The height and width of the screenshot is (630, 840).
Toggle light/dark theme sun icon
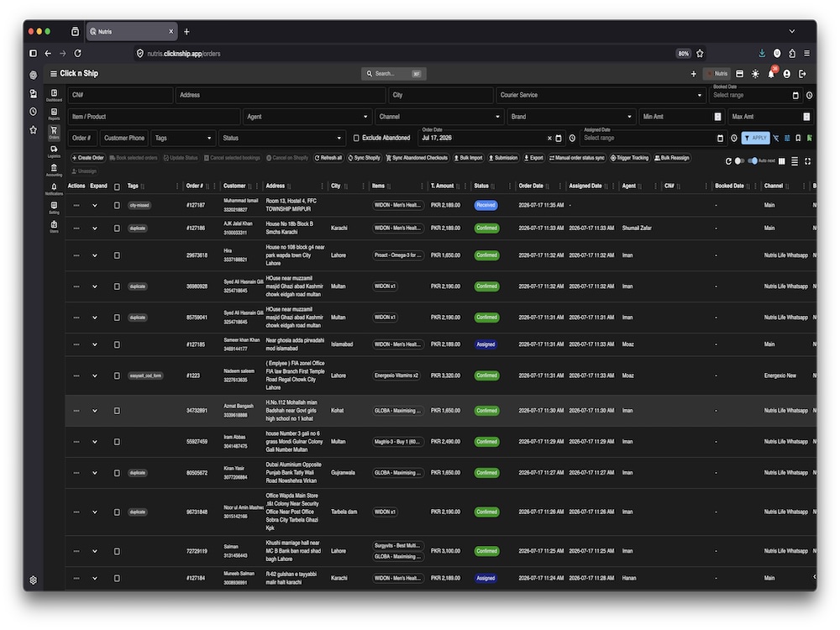(x=755, y=74)
